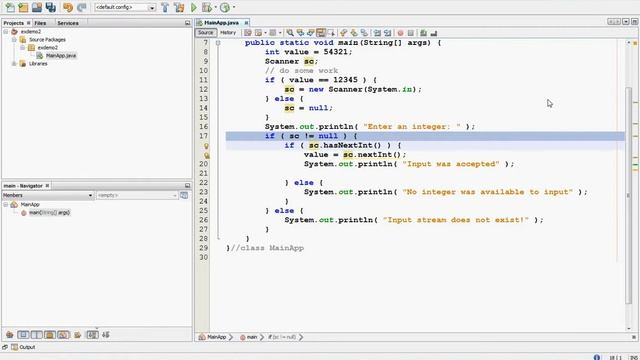Viewport: 640px width, 360px height.
Task: Switch editor to Source view
Action: 205,33
